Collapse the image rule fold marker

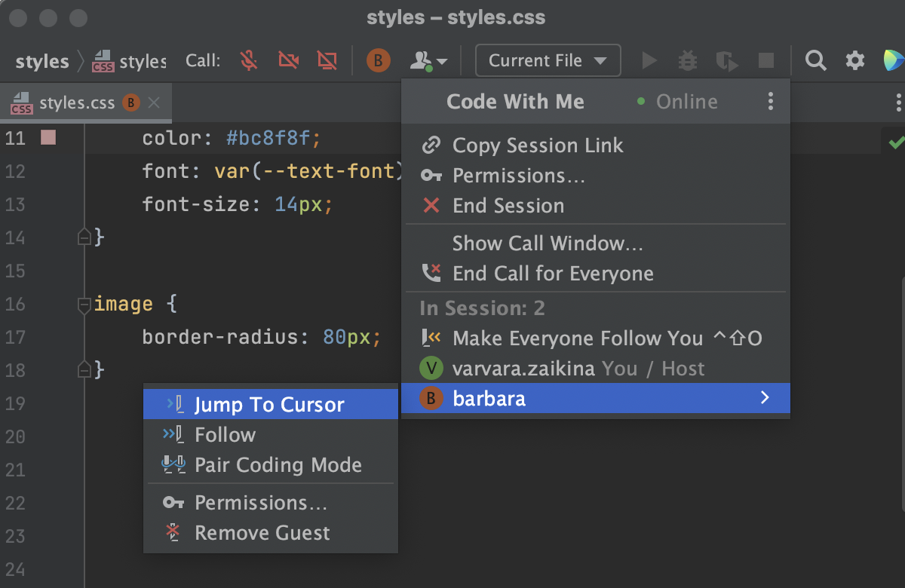click(x=84, y=305)
